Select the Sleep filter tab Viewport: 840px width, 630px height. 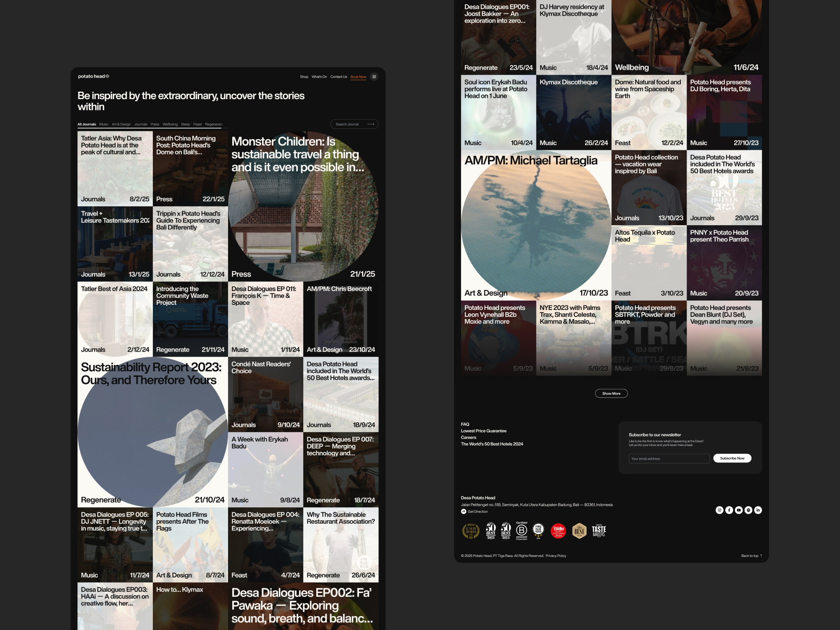coord(186,124)
